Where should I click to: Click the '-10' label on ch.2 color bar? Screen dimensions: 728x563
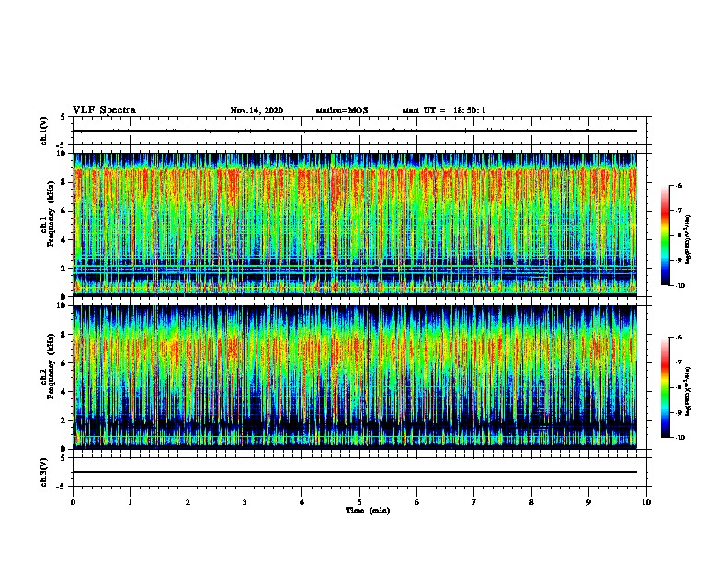(x=679, y=438)
